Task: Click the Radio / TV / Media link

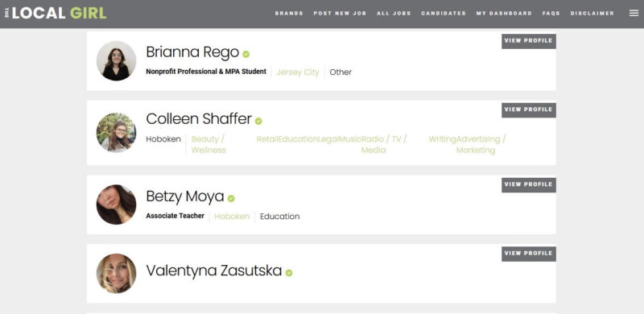Action: pos(384,145)
